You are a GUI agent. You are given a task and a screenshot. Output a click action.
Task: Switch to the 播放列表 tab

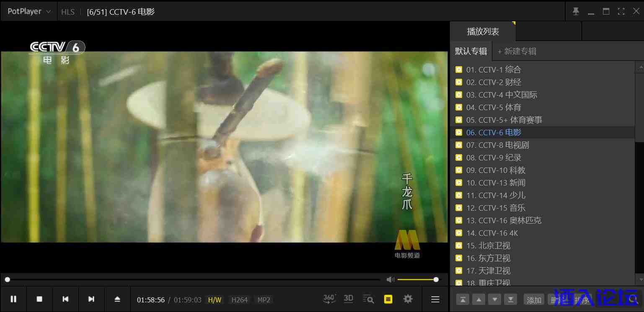pos(483,31)
